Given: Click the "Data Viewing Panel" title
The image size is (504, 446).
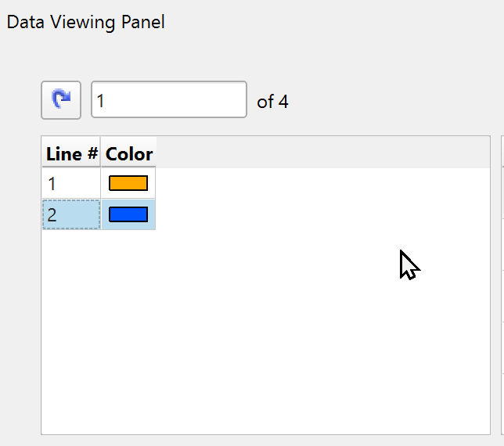Looking at the screenshot, I should click(86, 22).
